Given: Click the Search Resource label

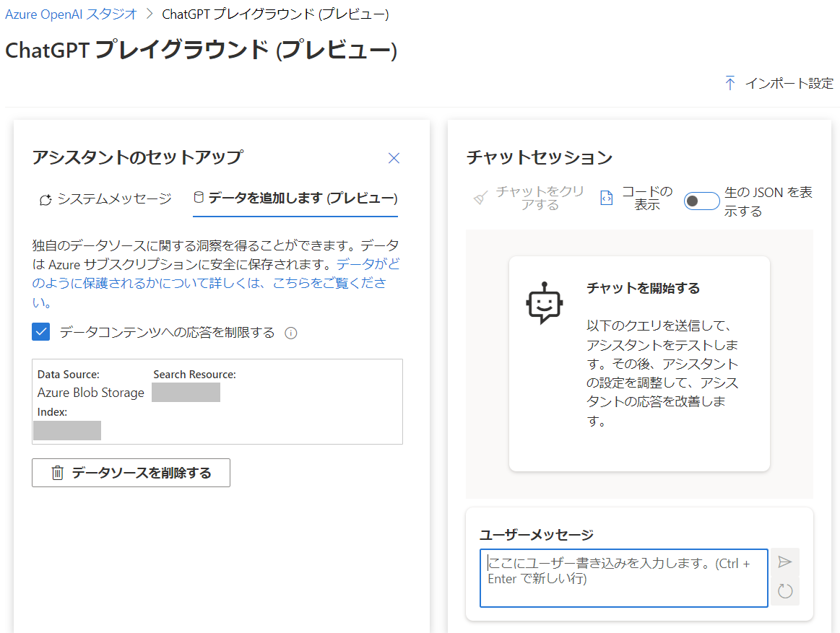Looking at the screenshot, I should pos(194,375).
